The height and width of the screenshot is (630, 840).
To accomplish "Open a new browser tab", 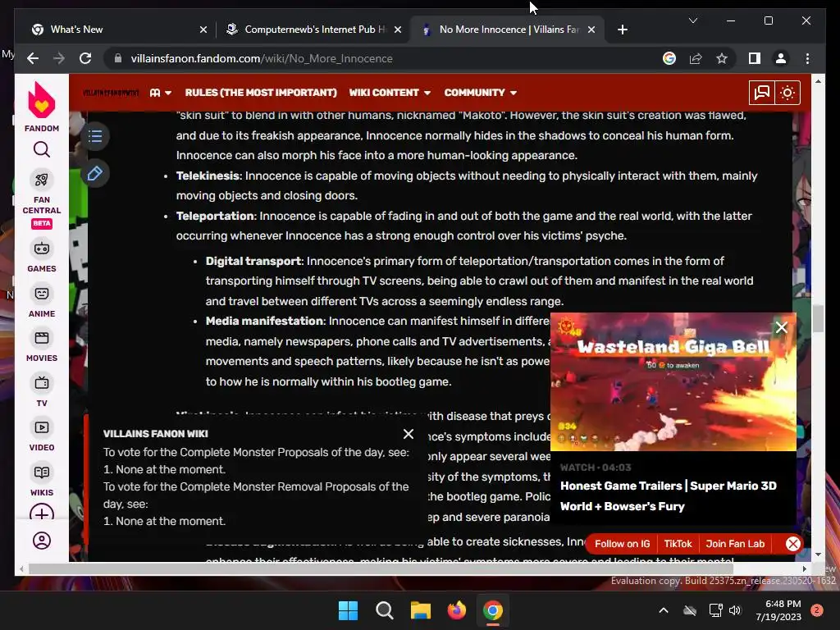I will 622,30.
